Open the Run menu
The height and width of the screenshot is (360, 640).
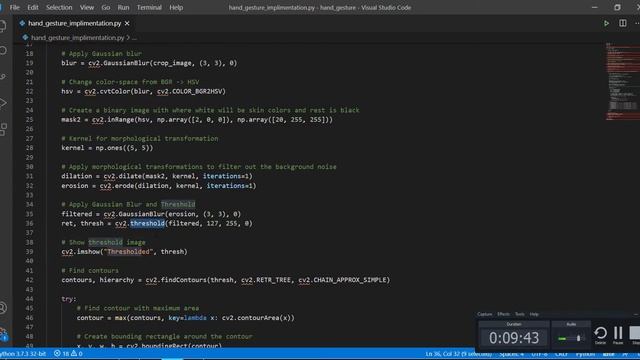tap(123, 7)
